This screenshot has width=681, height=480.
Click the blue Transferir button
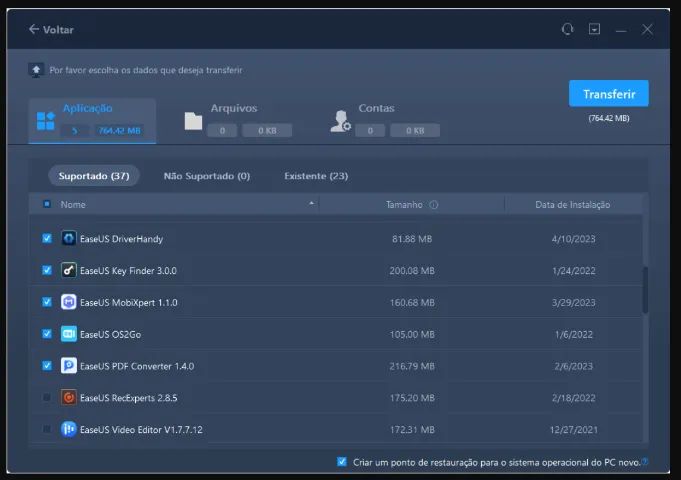coord(608,93)
